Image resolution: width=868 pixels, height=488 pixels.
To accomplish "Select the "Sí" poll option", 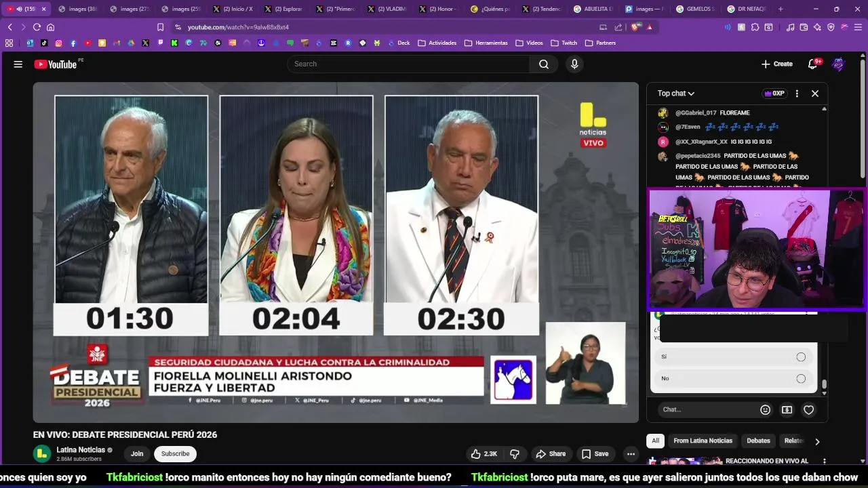I will (x=734, y=357).
